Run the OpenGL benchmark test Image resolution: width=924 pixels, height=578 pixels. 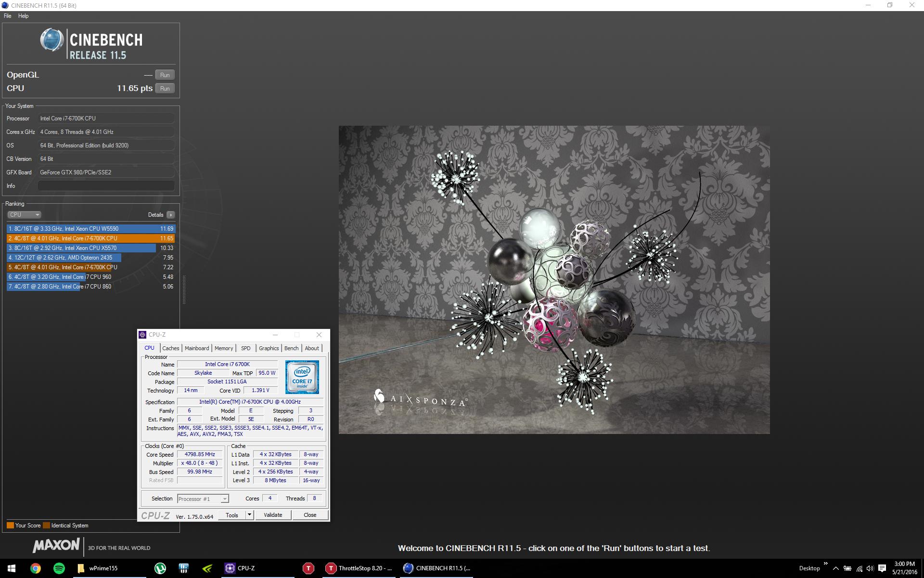tap(165, 75)
